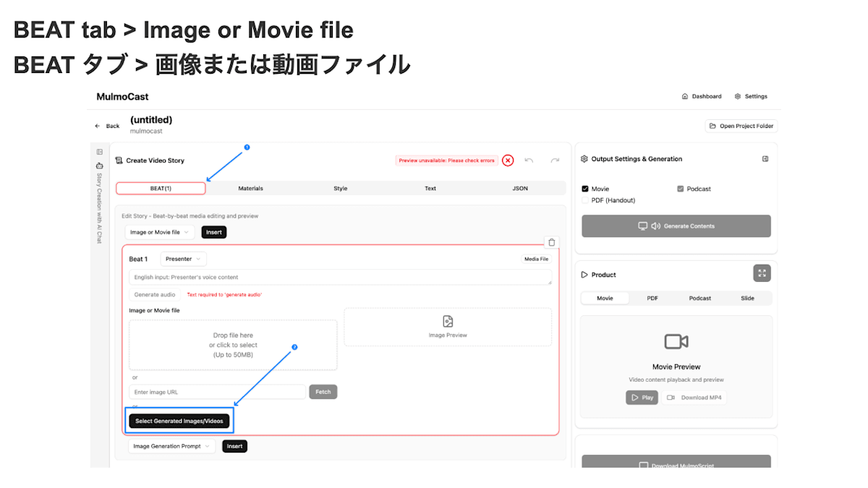Viewport: 868px width, 488px height.
Task: Go to the Dashboard
Action: tap(702, 96)
